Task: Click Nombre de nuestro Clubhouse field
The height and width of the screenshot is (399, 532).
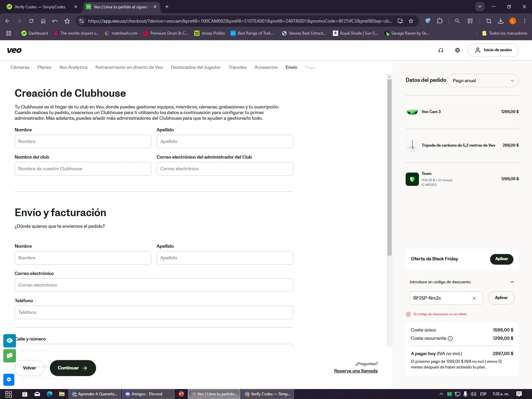Action: [x=83, y=169]
